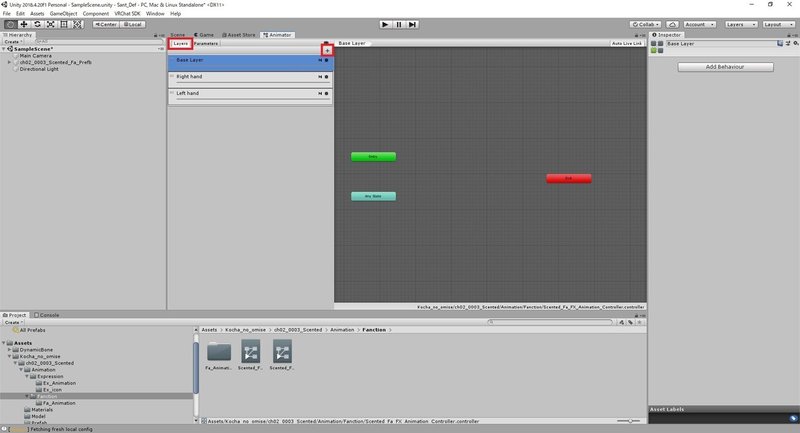
Task: Click the Pause button
Action: click(x=399, y=24)
